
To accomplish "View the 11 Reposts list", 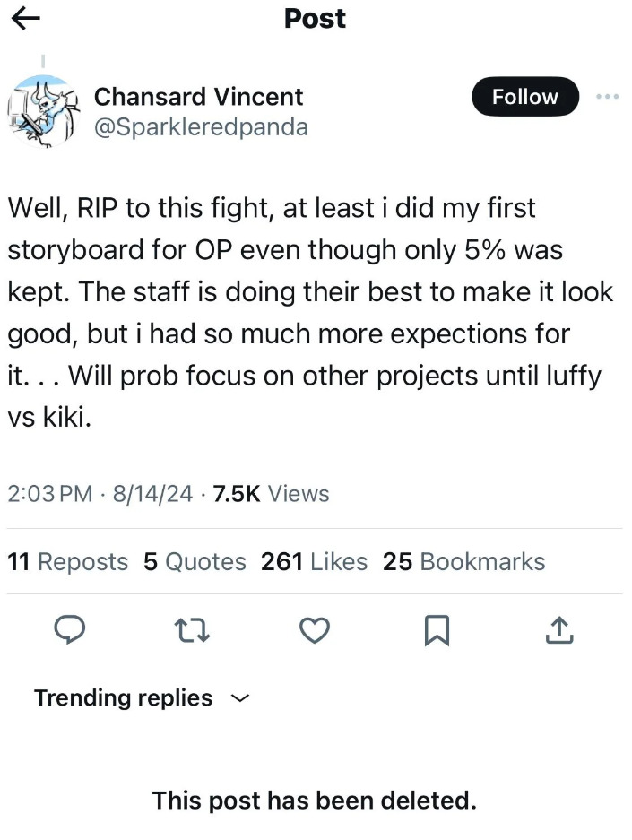I will 68,561.
